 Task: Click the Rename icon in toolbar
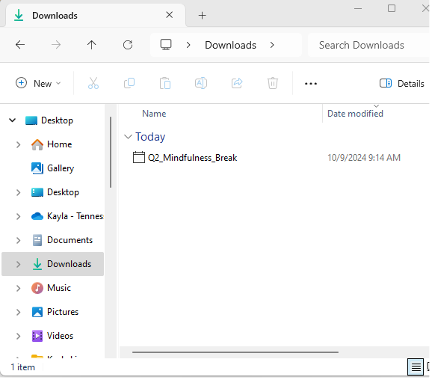click(201, 83)
